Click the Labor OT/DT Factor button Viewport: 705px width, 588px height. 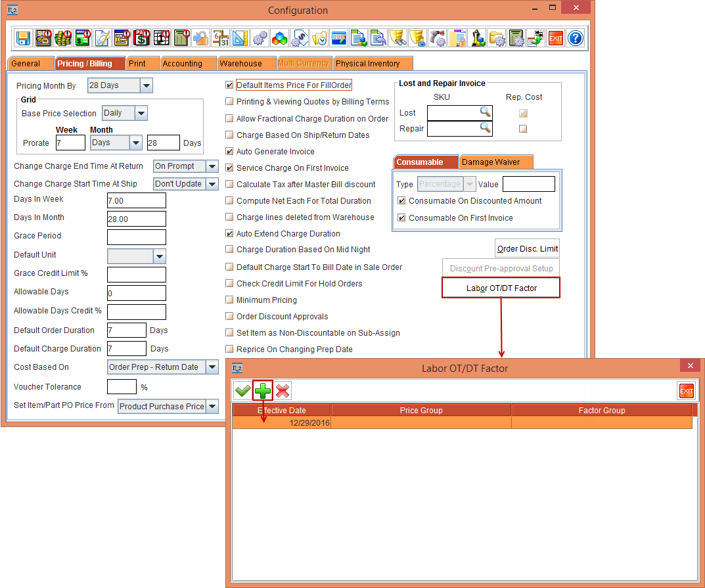tap(501, 288)
